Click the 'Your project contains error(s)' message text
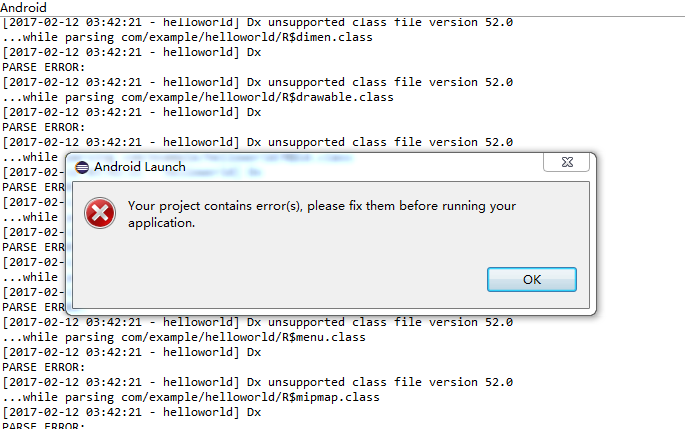Image resolution: width=685 pixels, height=429 pixels. pos(322,214)
